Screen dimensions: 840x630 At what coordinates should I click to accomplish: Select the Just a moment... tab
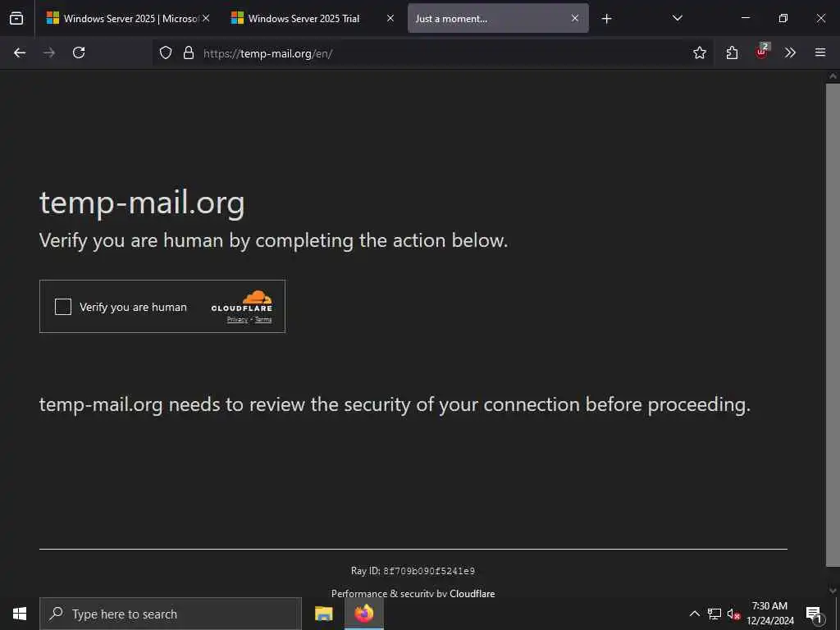498,18
